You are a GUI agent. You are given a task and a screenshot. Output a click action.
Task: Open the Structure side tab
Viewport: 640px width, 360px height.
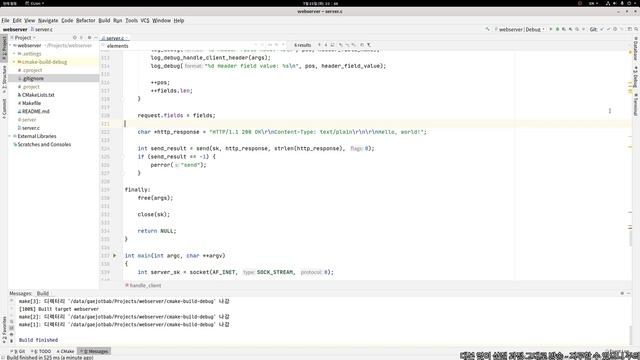pos(4,79)
